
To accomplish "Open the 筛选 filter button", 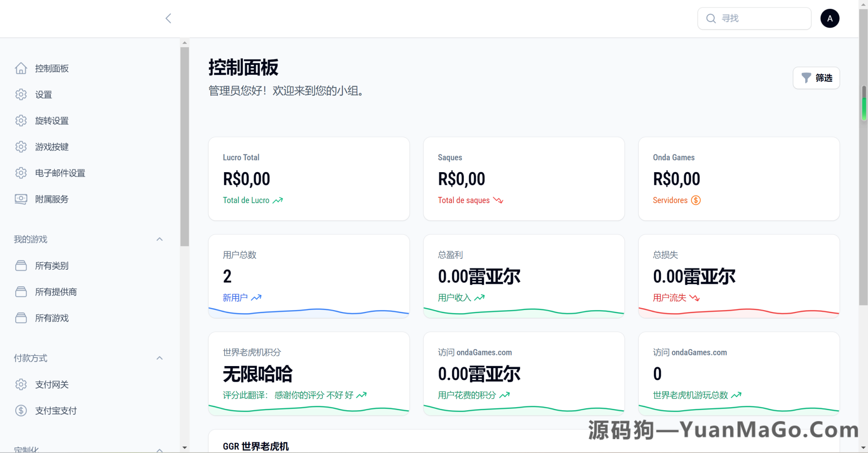I will (x=816, y=78).
